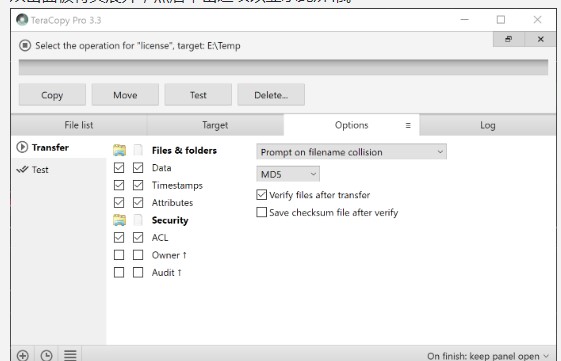Screen dimensions: 561x361
Task: Open the history via the clock icon
Action: [x=47, y=356]
